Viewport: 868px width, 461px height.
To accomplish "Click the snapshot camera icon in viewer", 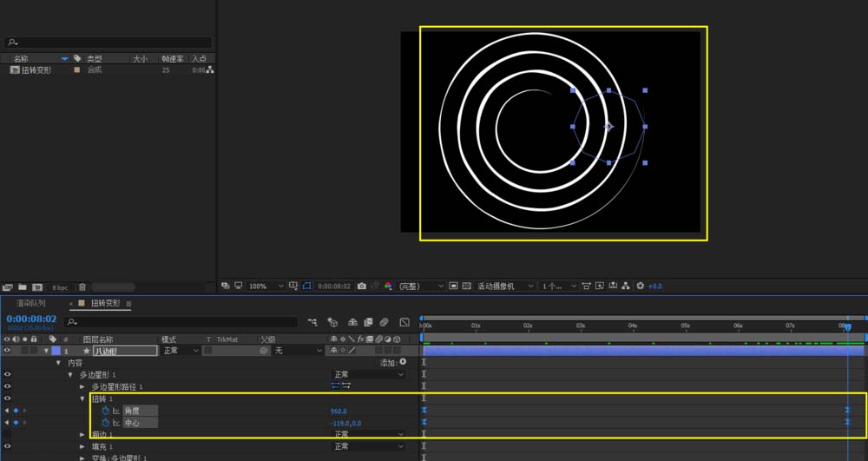I will pyautogui.click(x=362, y=286).
